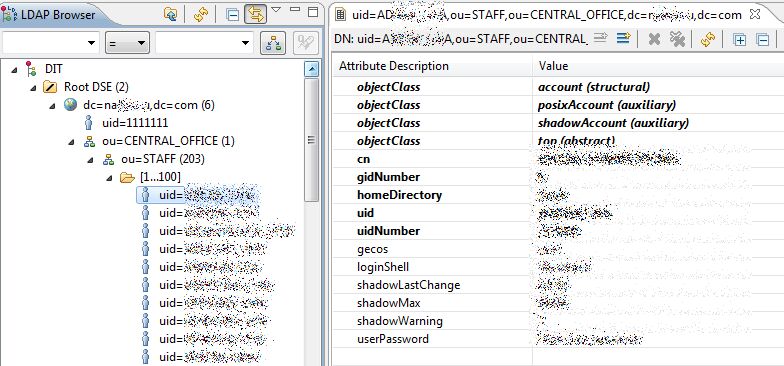Collapse all entries in LDAP Browser

[x=232, y=14]
